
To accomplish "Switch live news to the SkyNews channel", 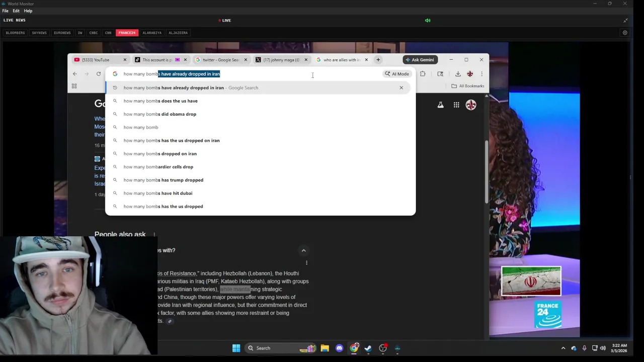I will click(39, 33).
